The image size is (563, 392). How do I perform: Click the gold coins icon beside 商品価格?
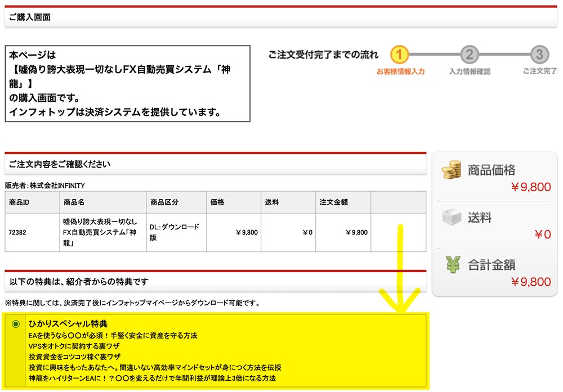(452, 170)
